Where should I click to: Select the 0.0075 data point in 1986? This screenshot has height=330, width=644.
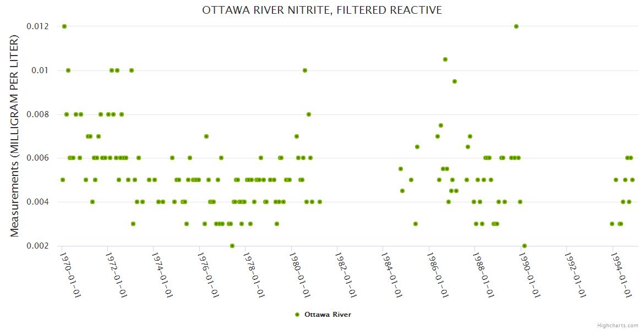[441, 125]
